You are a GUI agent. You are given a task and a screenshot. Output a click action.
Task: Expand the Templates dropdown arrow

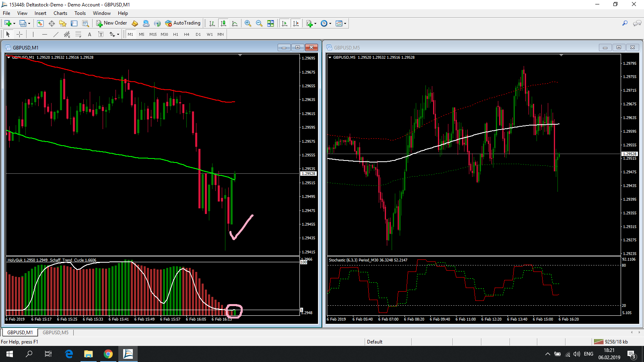[x=345, y=23]
